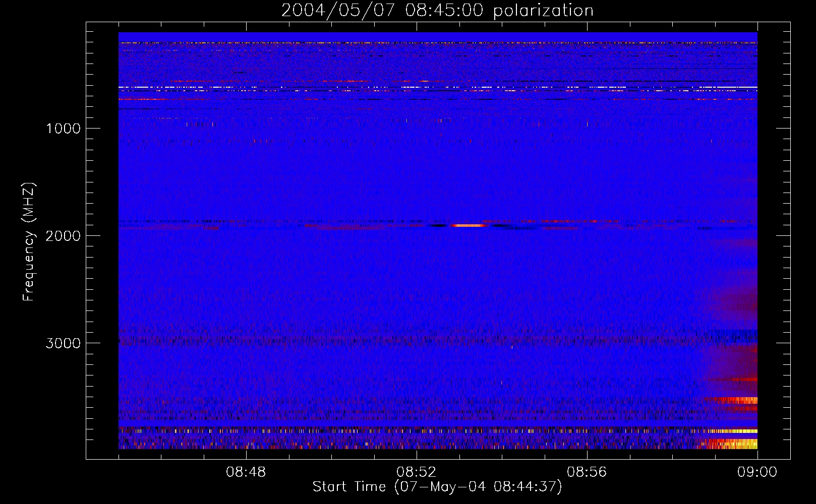This screenshot has height=504, width=816.
Task: Click the 09:00 time tick label
Action: (757, 472)
